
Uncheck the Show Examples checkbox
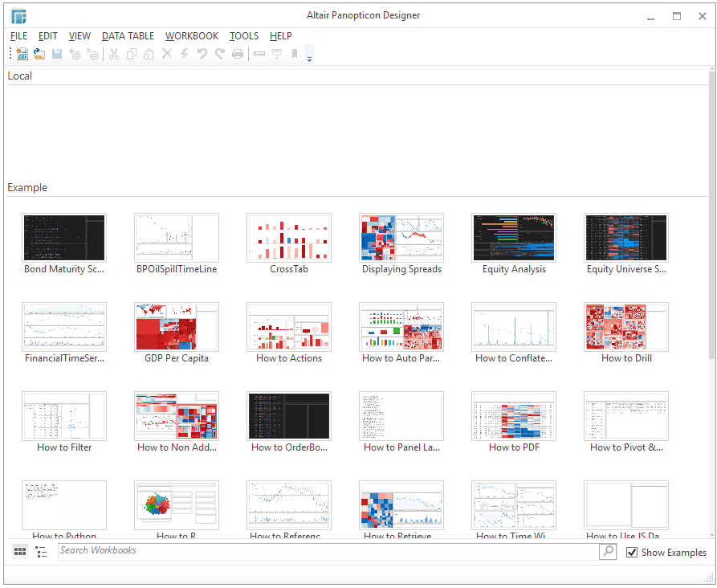[632, 552]
